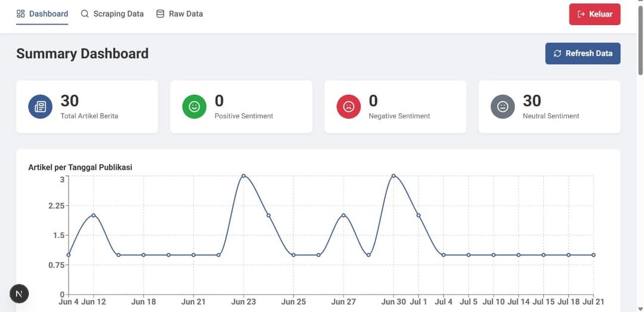This screenshot has width=644, height=312.
Task: Click the Jul 10 axis label
Action: click(x=494, y=302)
